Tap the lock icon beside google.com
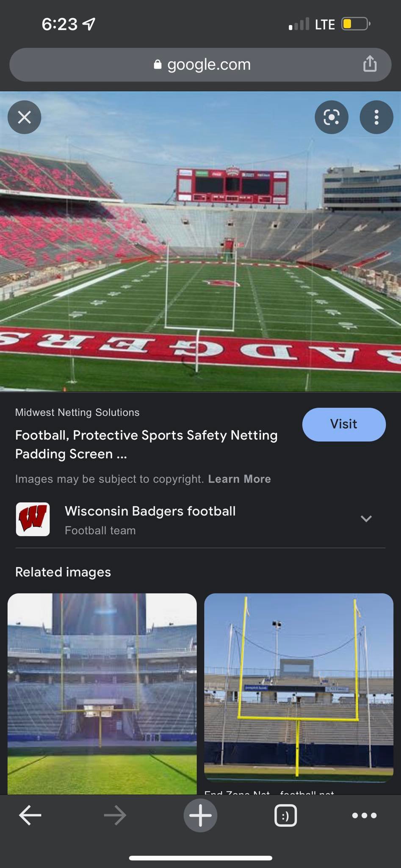Image resolution: width=401 pixels, height=868 pixels. click(158, 64)
